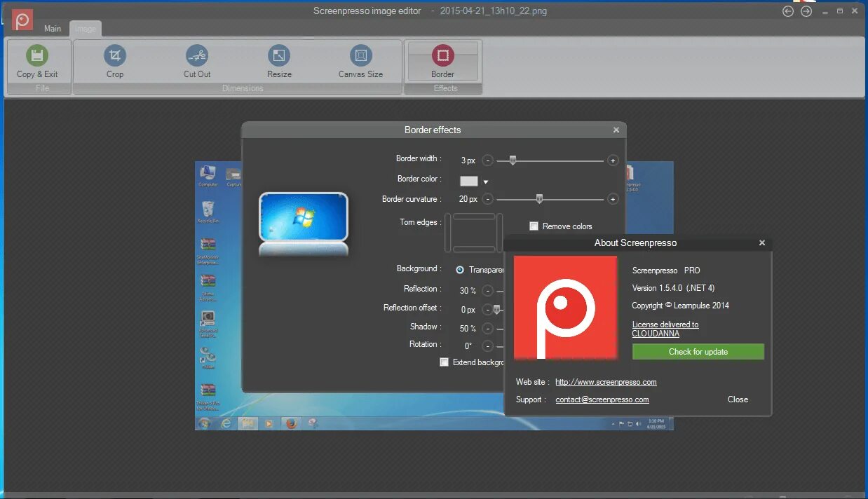Viewport: 868px width, 499px height.
Task: Click the Shadow value 50 %
Action: pos(468,329)
